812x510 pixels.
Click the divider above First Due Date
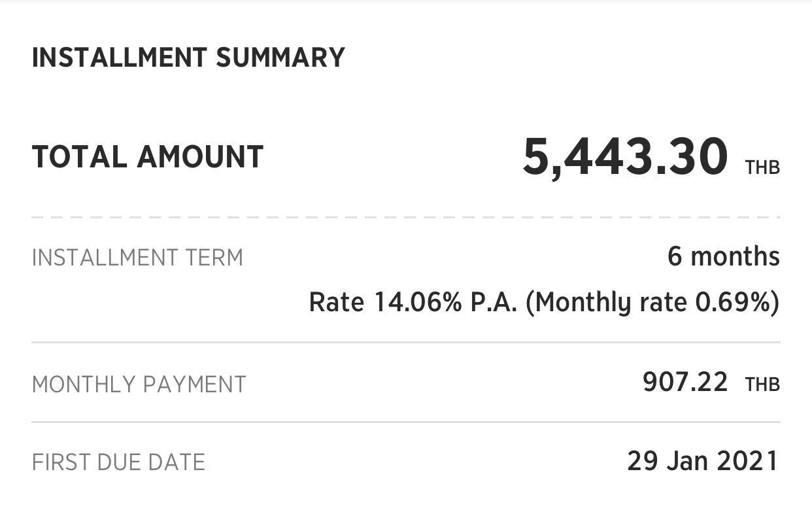(x=406, y=422)
